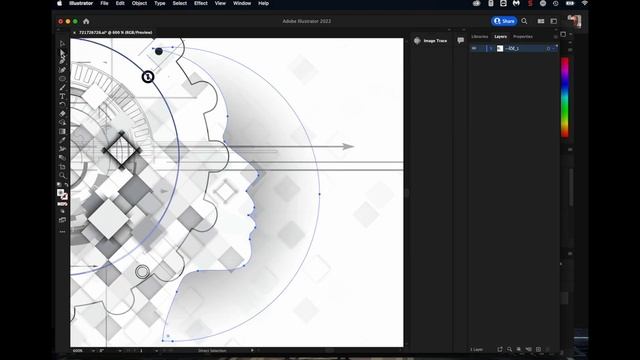The image size is (640, 360).
Task: Click the create new layer icon
Action: coord(538,349)
